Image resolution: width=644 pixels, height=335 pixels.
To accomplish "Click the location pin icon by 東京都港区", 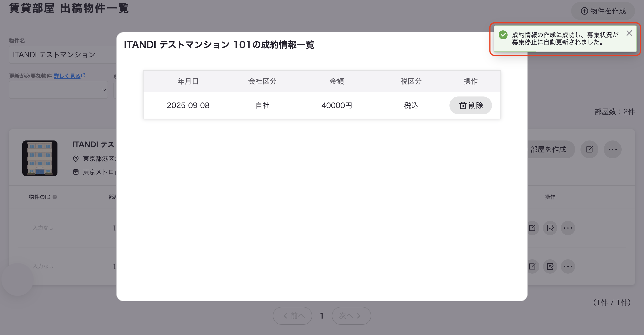I will click(x=76, y=159).
